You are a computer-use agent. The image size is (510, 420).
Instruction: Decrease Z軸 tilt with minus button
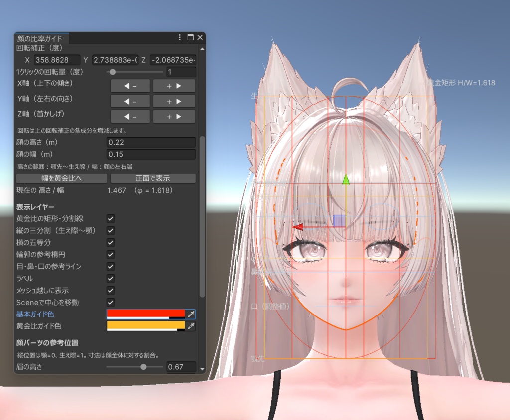(x=130, y=117)
